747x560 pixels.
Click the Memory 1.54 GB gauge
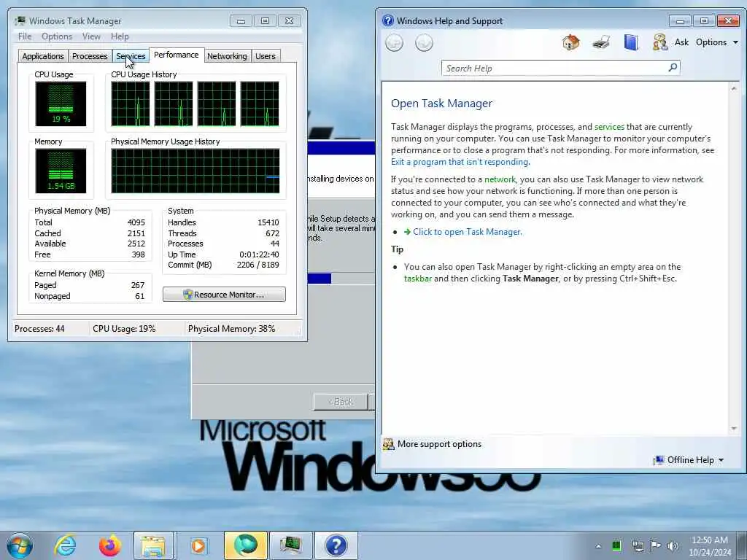(x=61, y=171)
